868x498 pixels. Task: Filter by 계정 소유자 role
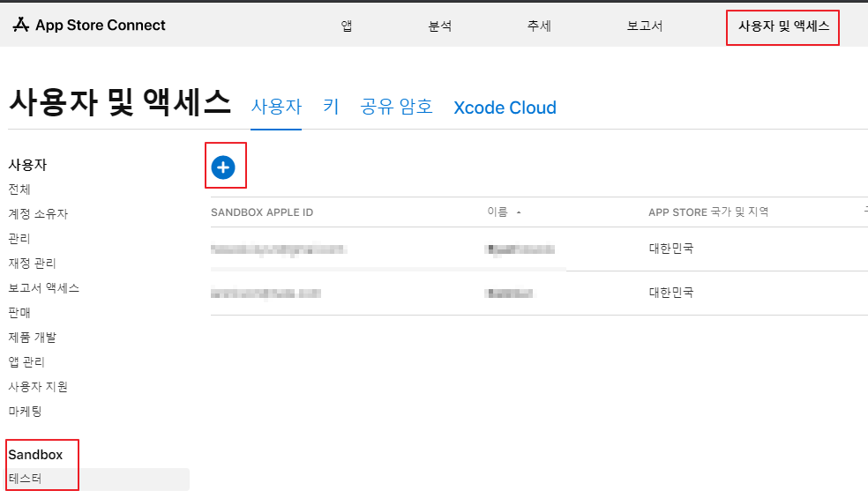tap(38, 213)
